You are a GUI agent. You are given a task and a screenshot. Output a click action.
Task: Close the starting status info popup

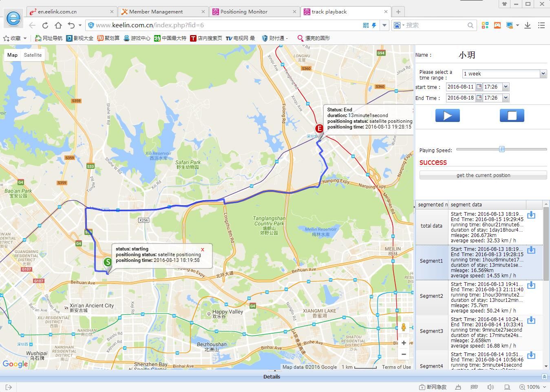(x=203, y=249)
